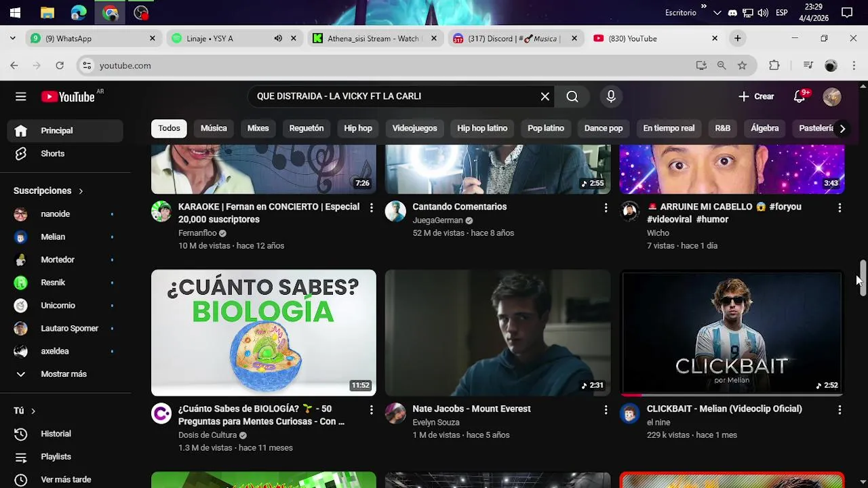868x488 pixels.
Task: Open the Nate Jacobs video thumbnail
Action: pos(498,333)
